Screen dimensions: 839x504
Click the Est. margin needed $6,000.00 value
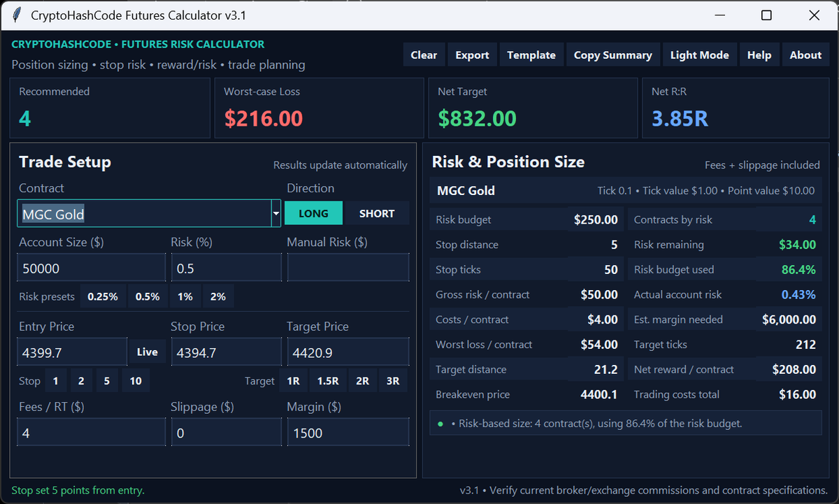point(789,319)
